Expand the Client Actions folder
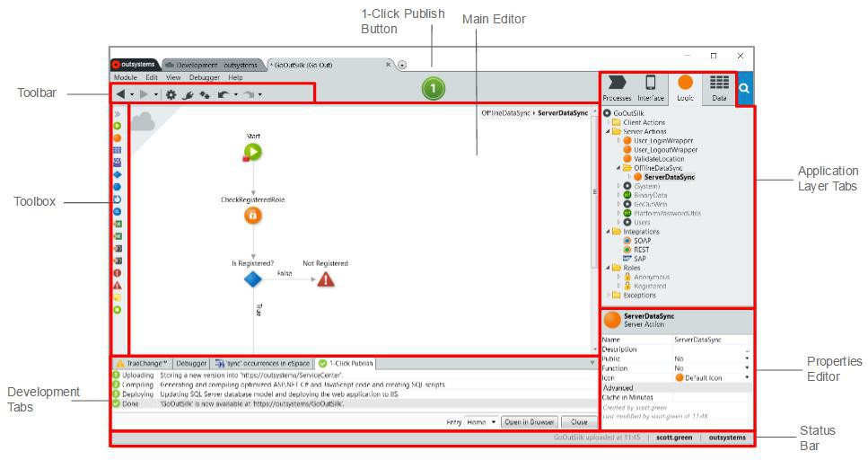The height and width of the screenshot is (460, 868). click(609, 122)
